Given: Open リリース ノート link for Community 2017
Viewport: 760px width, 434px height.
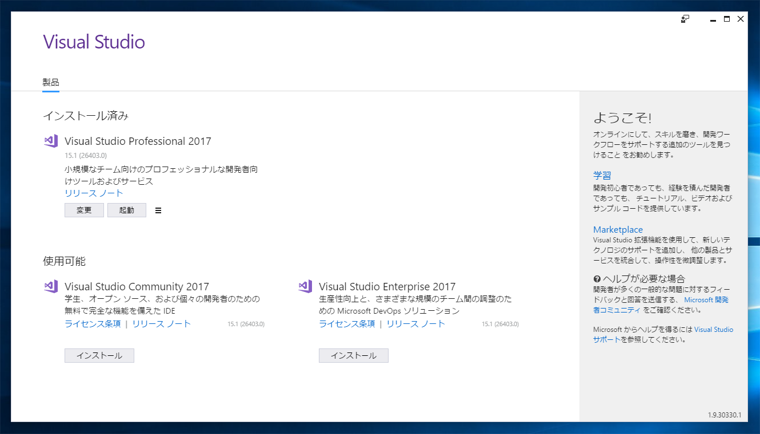Looking at the screenshot, I should point(161,324).
